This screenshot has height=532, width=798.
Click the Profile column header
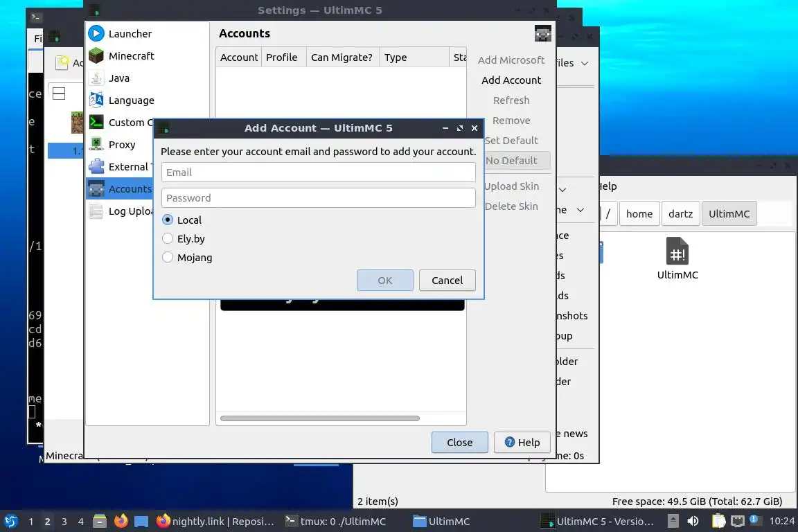pyautogui.click(x=283, y=57)
